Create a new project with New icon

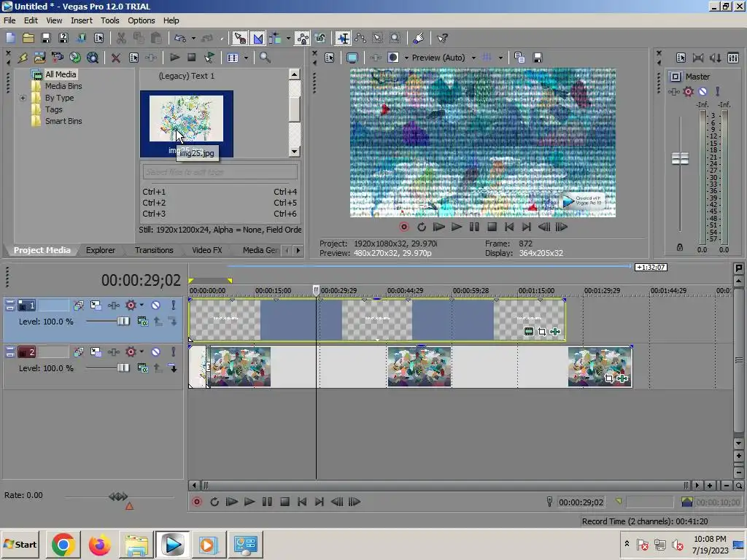point(10,38)
